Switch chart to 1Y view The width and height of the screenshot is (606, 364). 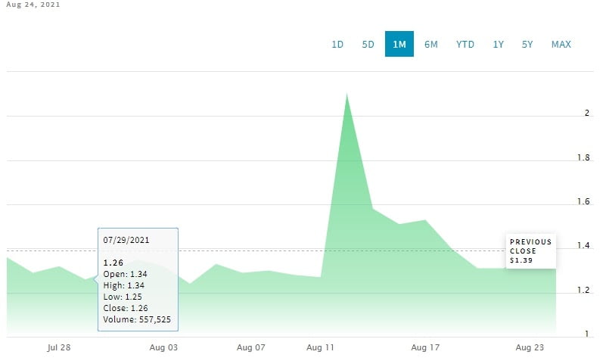click(498, 44)
